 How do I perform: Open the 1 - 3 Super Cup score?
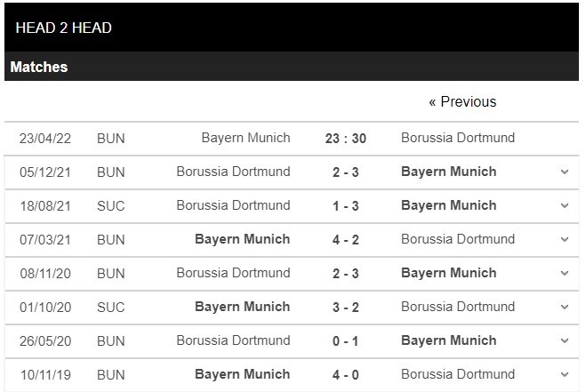click(x=346, y=206)
